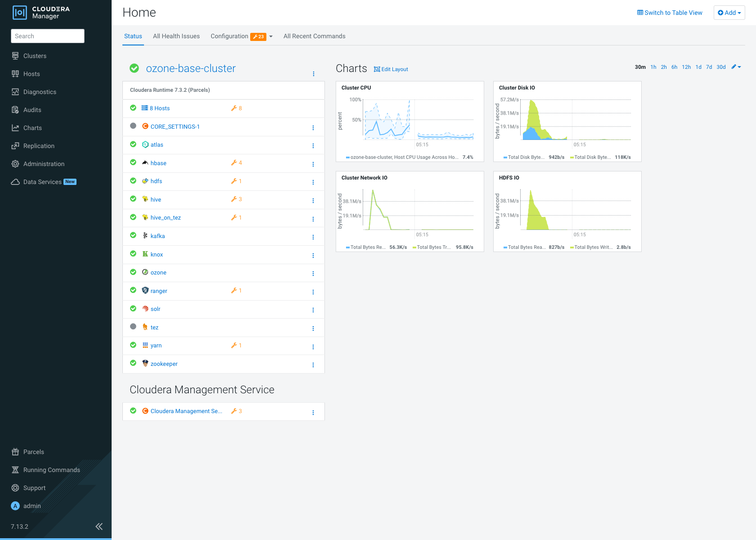The height and width of the screenshot is (540, 756).
Task: Open Cloudera Management Service link
Action: [x=186, y=411]
